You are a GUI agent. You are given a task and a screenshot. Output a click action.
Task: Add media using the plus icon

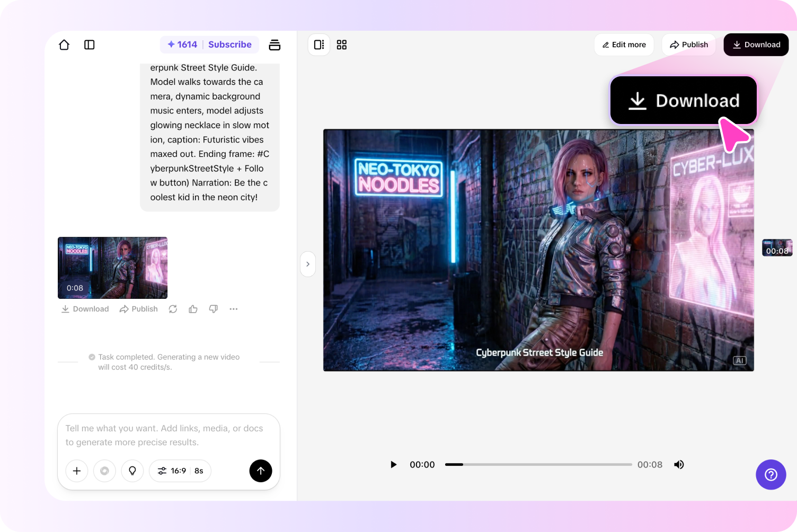coord(76,471)
